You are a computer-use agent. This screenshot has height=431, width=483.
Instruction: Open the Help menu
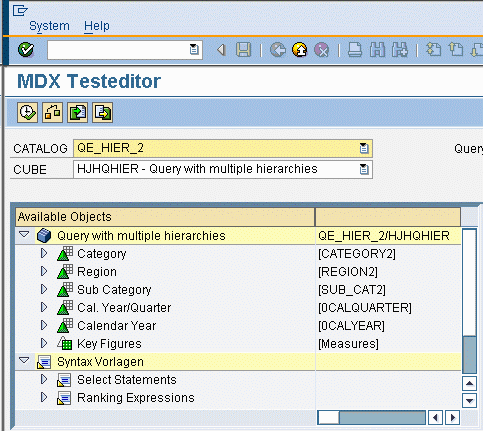point(97,26)
